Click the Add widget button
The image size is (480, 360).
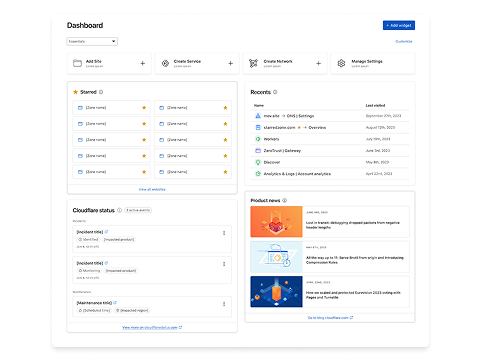click(x=399, y=25)
